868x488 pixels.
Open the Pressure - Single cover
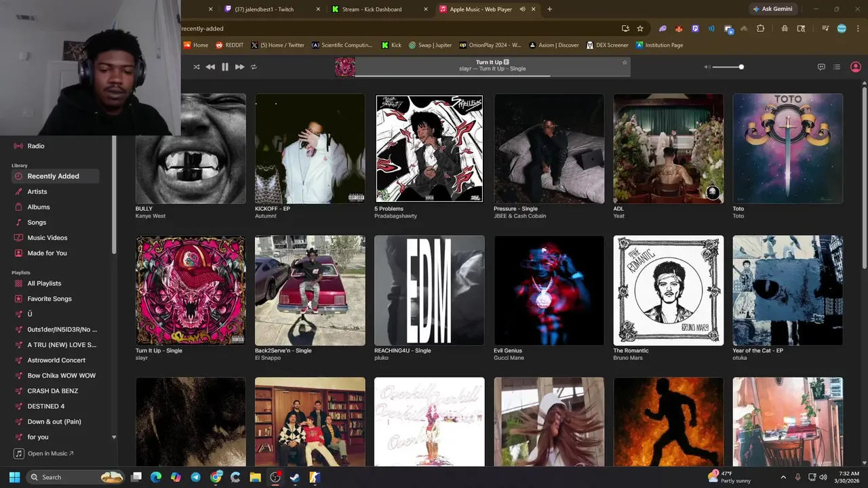coord(549,148)
